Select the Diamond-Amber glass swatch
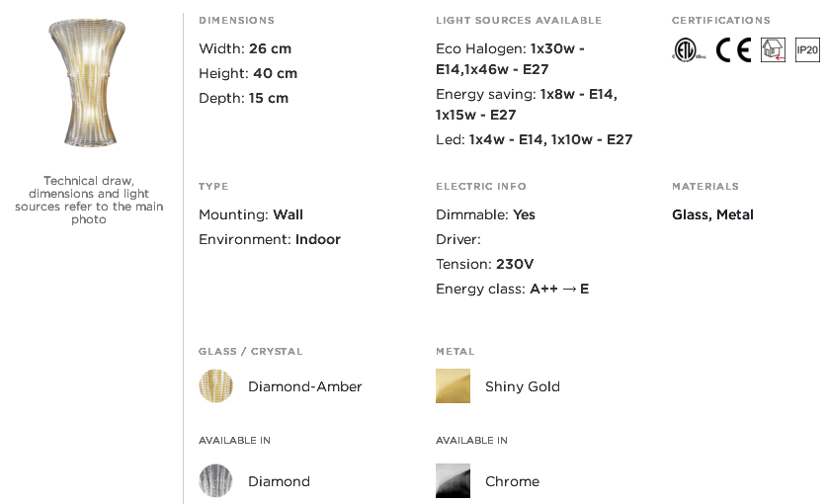The width and height of the screenshot is (827, 504). 215,386
